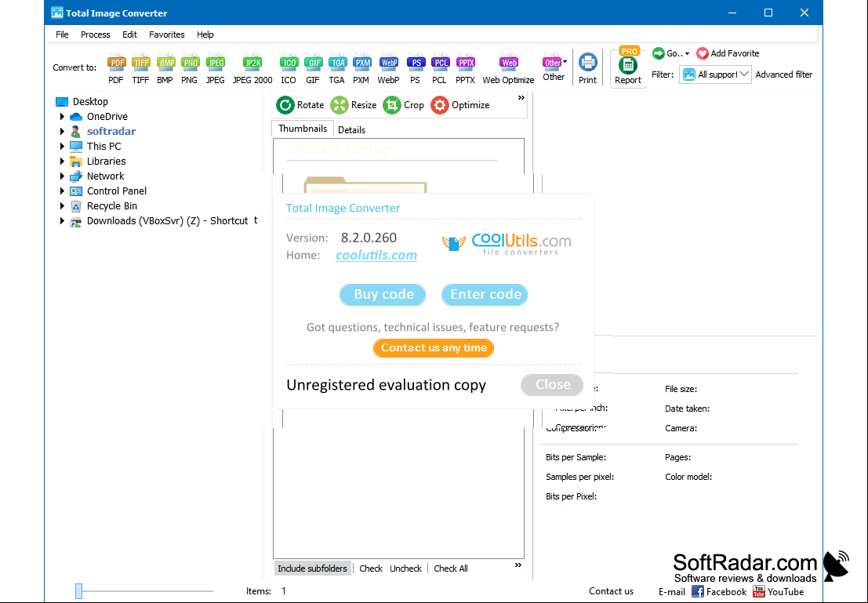This screenshot has height=603, width=868.
Task: Expand the This PC node
Action: point(62,147)
